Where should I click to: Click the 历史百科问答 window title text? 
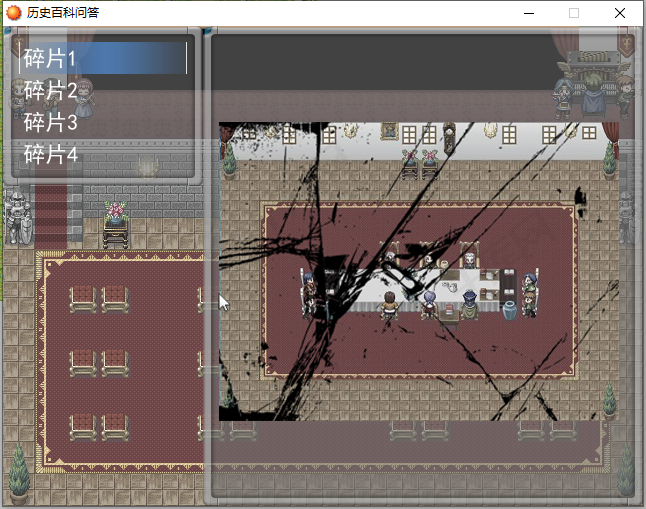coord(63,13)
